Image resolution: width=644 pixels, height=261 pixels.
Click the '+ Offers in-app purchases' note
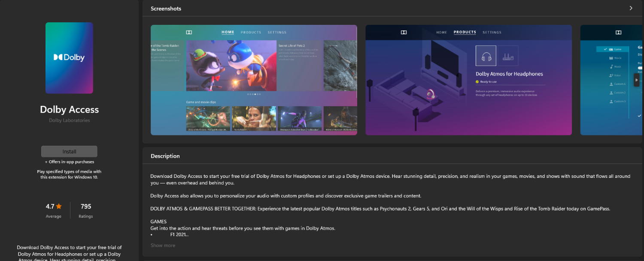(70, 162)
